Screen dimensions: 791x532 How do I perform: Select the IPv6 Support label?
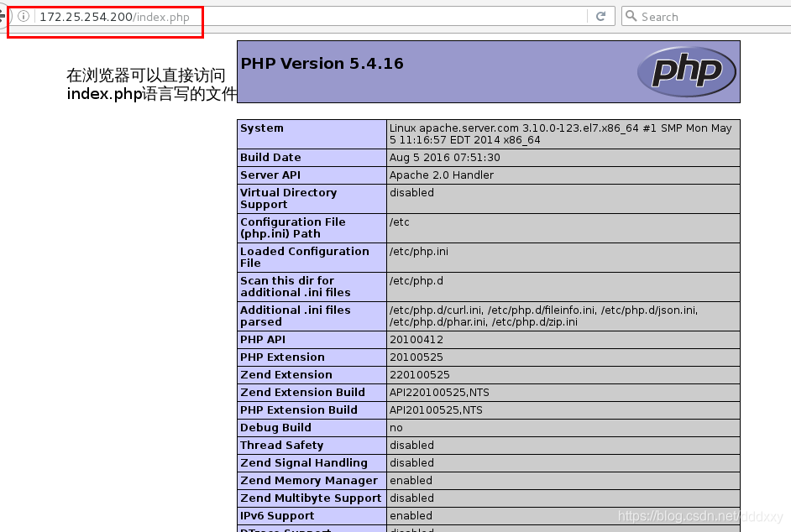click(277, 516)
